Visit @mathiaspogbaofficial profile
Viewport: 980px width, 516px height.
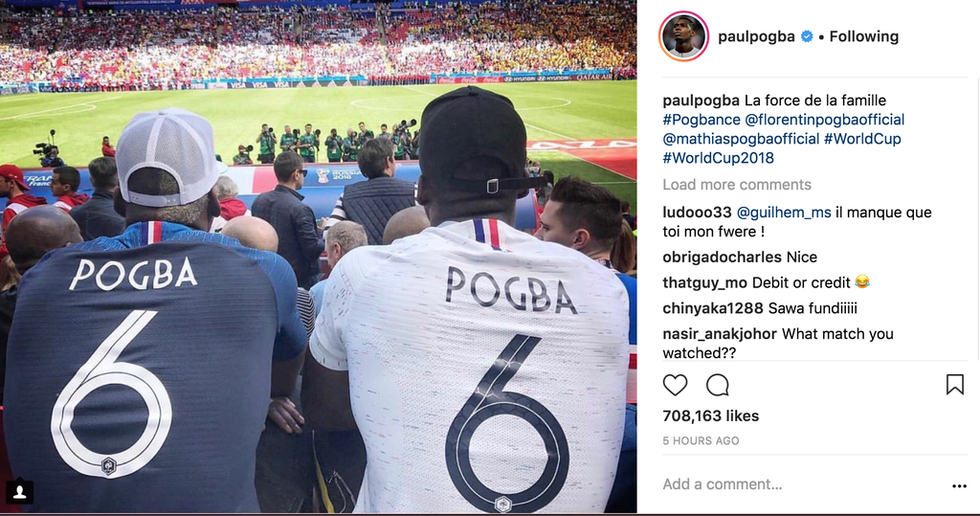pos(741,139)
